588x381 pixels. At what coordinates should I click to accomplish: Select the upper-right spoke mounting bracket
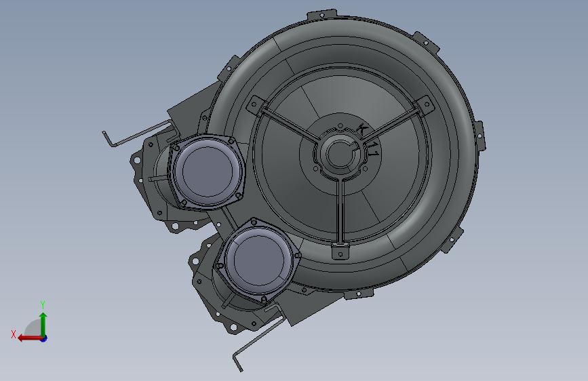425,104
